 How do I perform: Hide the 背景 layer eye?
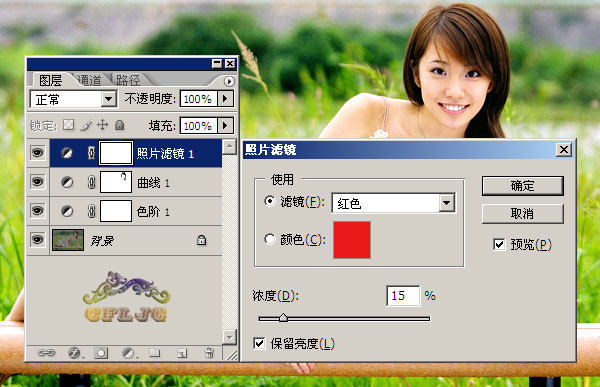point(38,240)
